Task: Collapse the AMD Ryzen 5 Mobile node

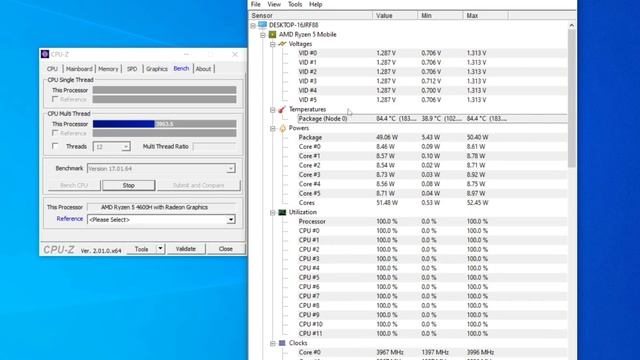Action: click(263, 35)
